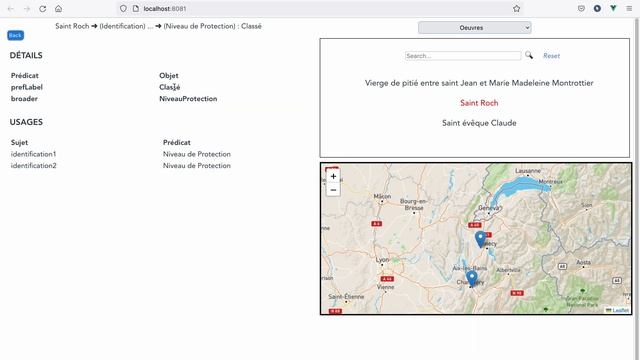Zoom out on the map
The image size is (640, 360).
tap(333, 190)
